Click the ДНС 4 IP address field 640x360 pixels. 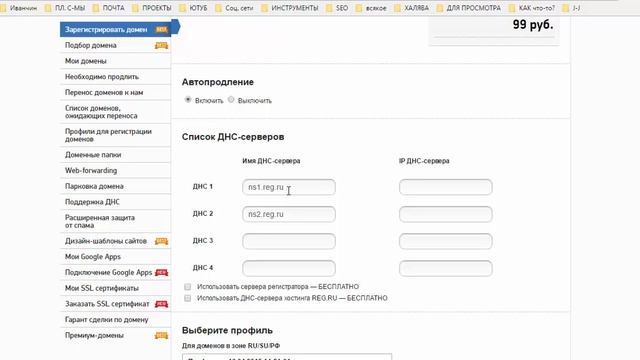(x=446, y=268)
